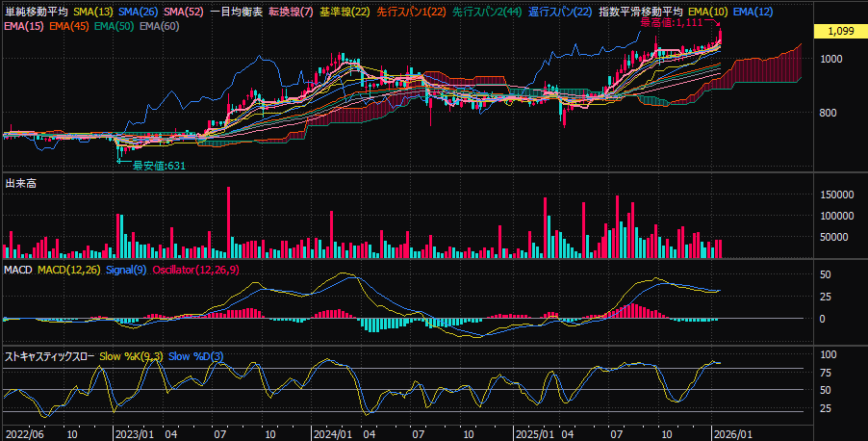Click the SMA(13) legend label
868x441 pixels.
coord(92,12)
